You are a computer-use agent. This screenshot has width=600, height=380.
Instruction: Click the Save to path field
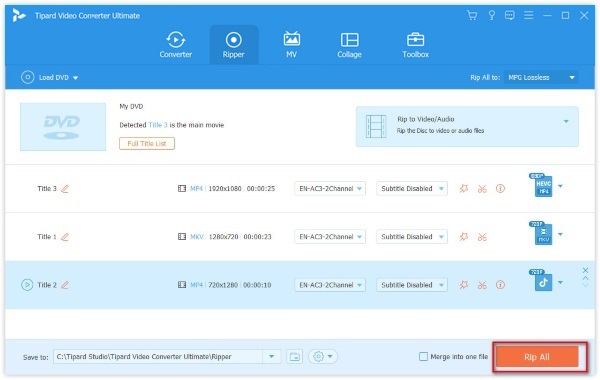pyautogui.click(x=158, y=357)
